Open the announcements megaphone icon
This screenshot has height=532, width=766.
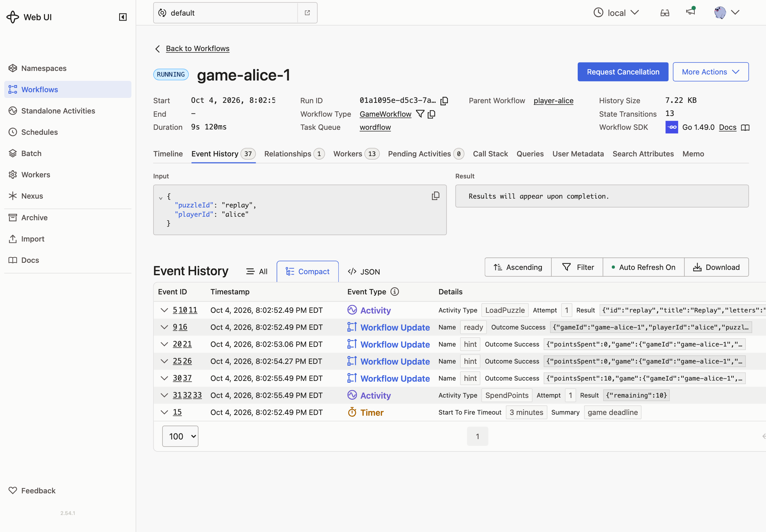[690, 12]
